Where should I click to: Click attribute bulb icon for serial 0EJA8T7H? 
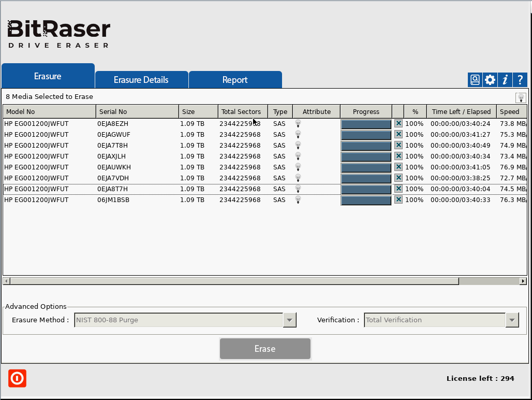298,189
